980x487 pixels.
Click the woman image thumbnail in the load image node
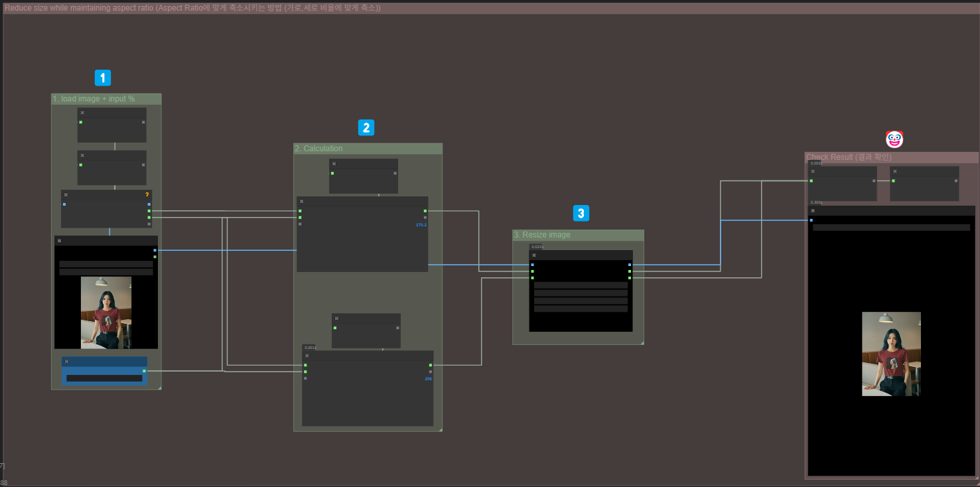(x=106, y=313)
